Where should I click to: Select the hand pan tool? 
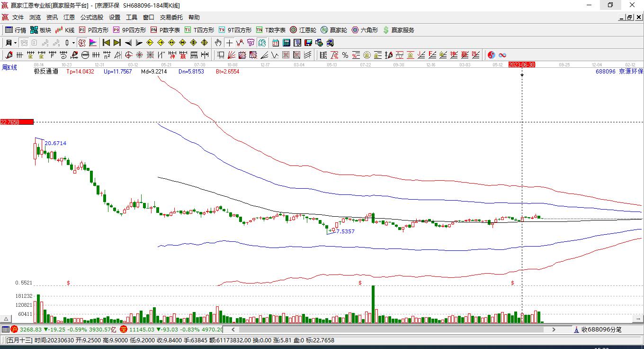pos(218,43)
